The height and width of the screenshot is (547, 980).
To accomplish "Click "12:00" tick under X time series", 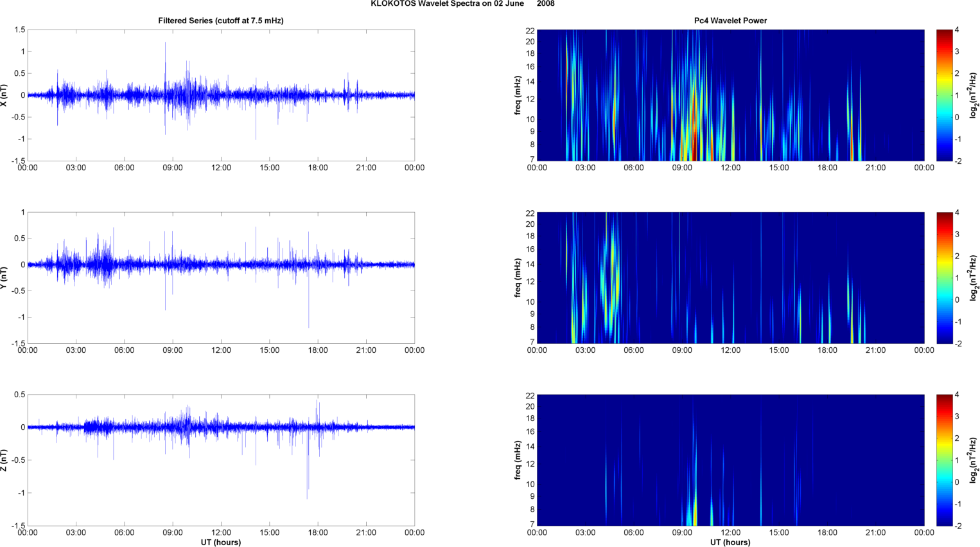I will [x=221, y=168].
